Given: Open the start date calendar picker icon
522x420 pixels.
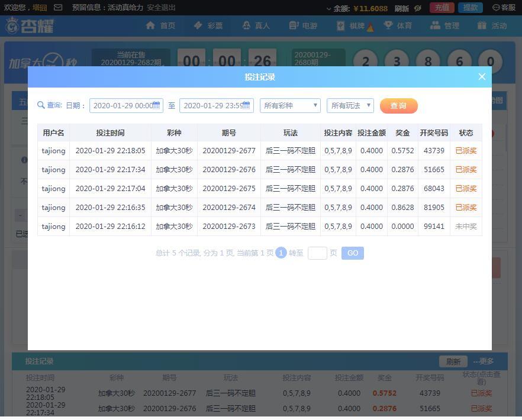Looking at the screenshot, I should 156,105.
